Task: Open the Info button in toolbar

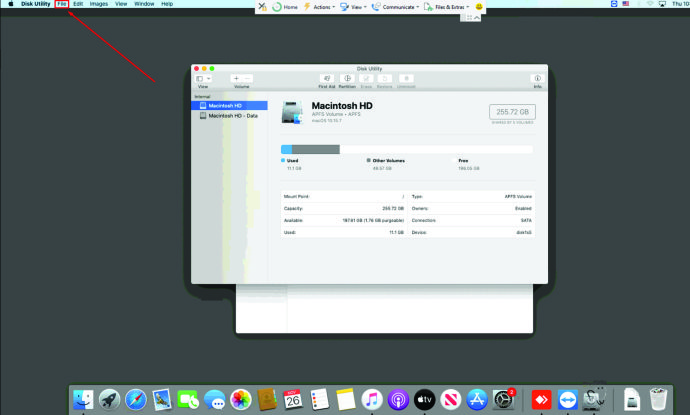Action: point(537,79)
